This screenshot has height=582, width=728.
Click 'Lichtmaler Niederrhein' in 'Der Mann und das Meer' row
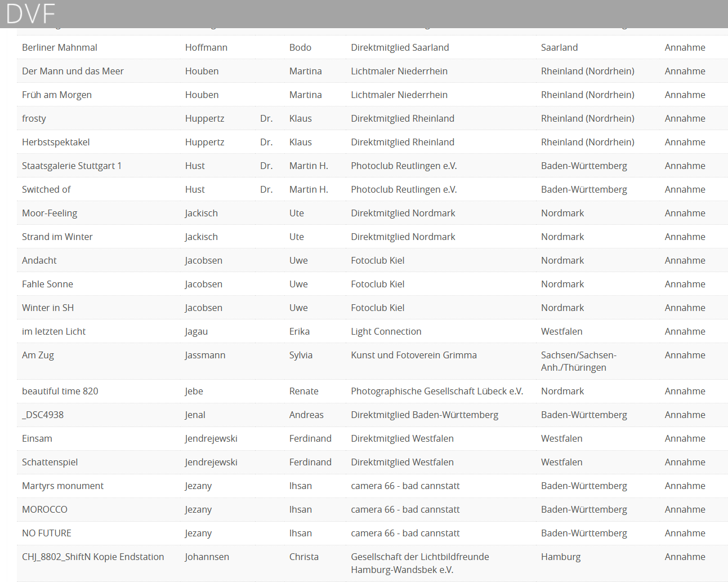pyautogui.click(x=399, y=71)
